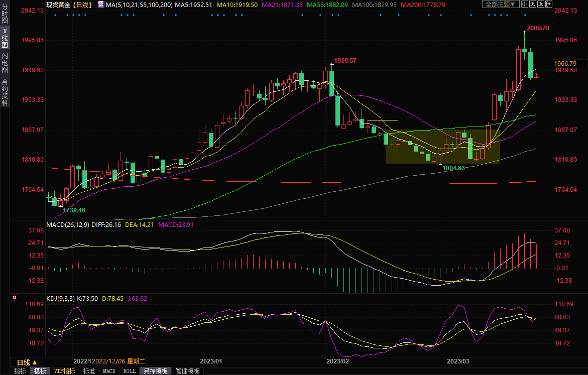This screenshot has height=375, width=588.
Task: Select the 闪电图 sidebar tab
Action: tap(5, 62)
